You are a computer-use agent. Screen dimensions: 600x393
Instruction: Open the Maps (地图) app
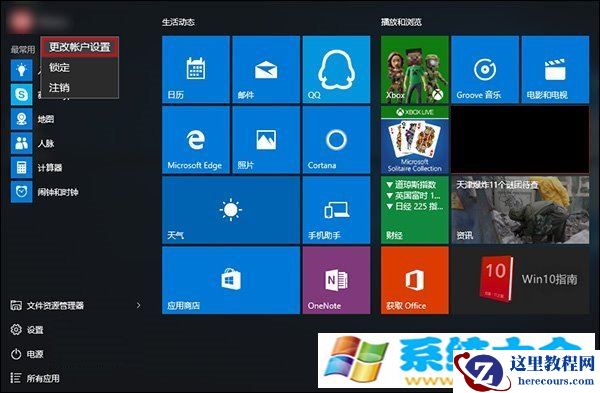[x=33, y=119]
